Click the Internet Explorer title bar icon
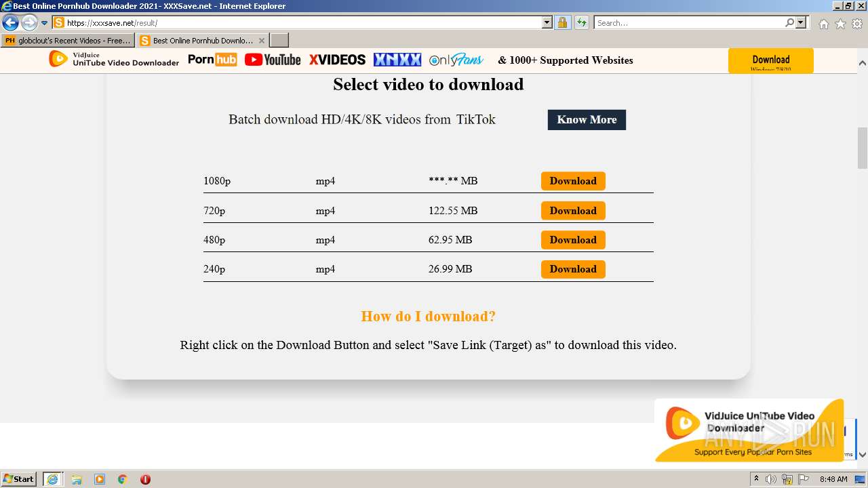The height and width of the screenshot is (488, 868). [7, 6]
